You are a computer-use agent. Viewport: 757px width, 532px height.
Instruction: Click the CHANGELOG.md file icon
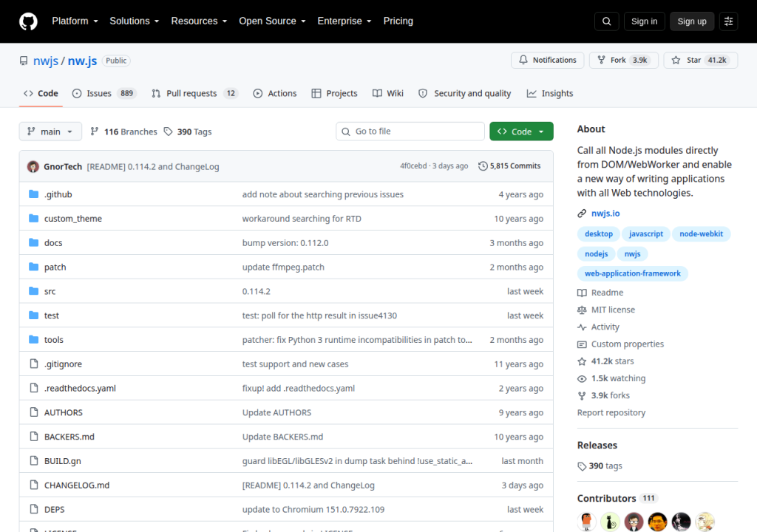point(33,485)
